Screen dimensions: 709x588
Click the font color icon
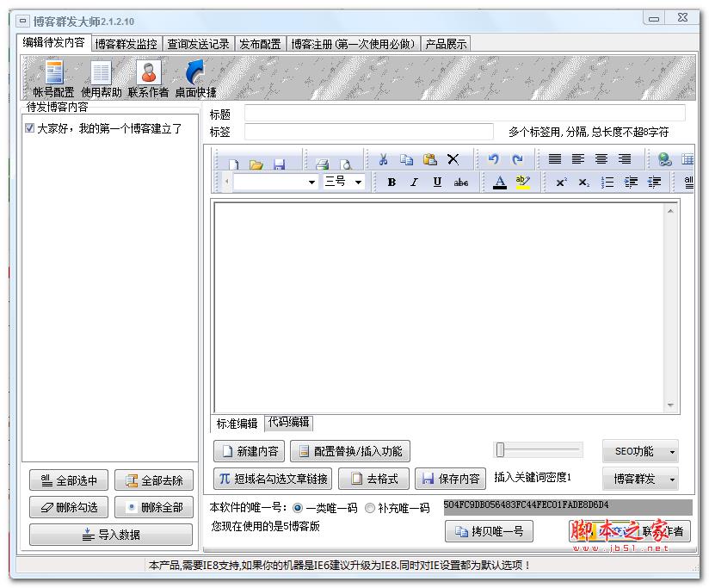point(500,182)
